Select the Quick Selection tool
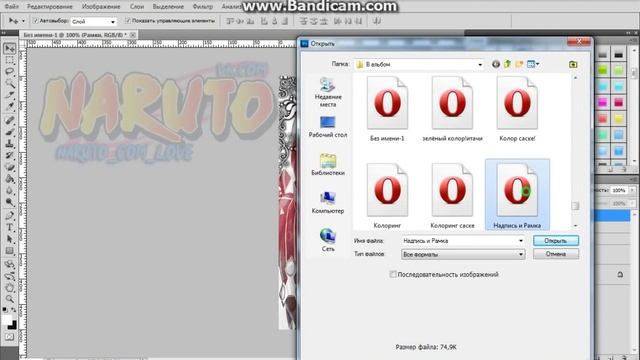 point(9,84)
